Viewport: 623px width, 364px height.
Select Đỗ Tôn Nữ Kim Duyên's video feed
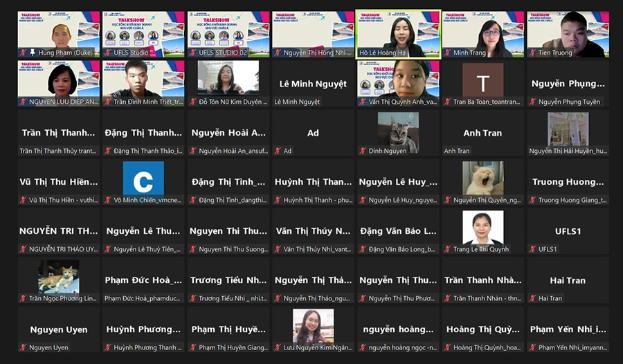(x=228, y=78)
